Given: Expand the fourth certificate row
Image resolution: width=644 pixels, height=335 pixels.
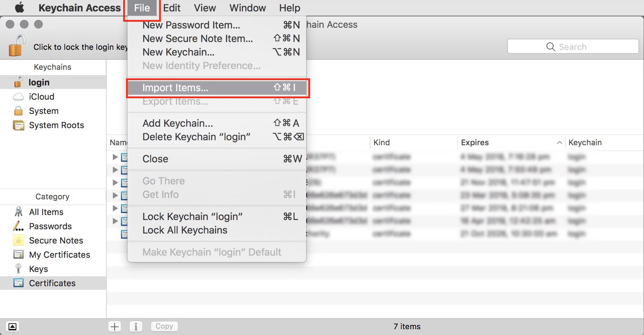Looking at the screenshot, I should (x=115, y=195).
